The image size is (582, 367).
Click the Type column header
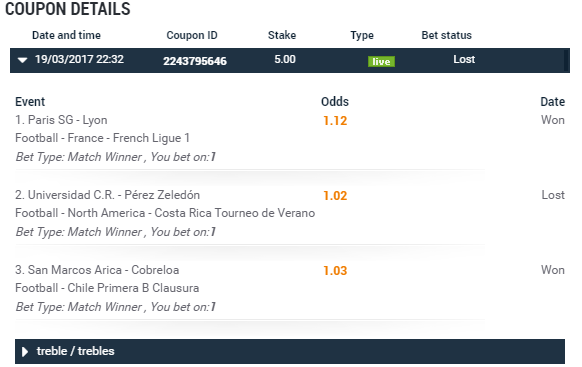coord(362,35)
